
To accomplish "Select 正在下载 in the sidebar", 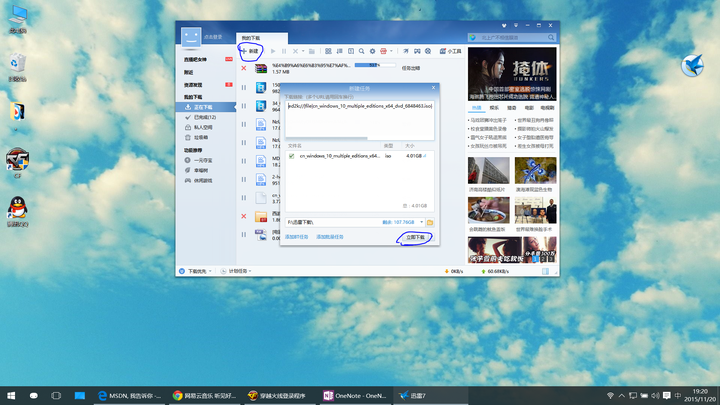I will (x=206, y=107).
